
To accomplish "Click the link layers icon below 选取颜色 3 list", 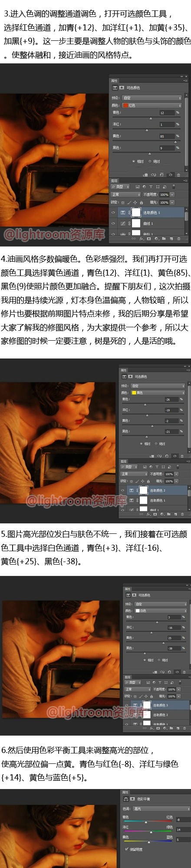I will pos(145,728).
